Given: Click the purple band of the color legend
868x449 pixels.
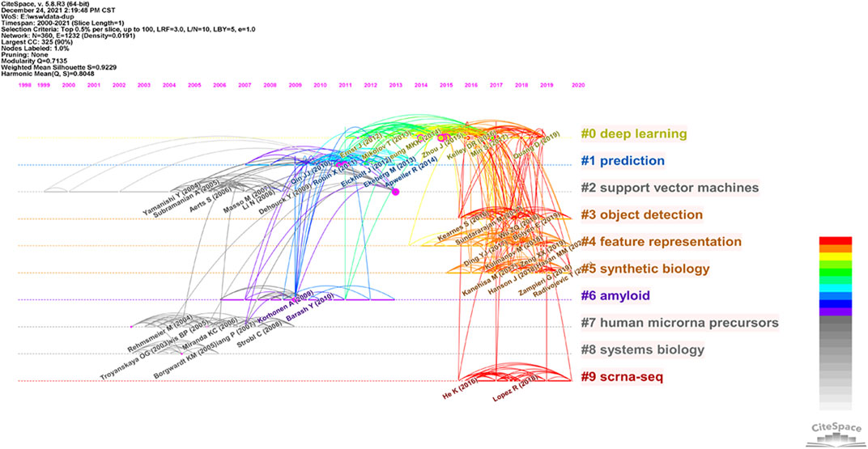Looking at the screenshot, I should [836, 311].
